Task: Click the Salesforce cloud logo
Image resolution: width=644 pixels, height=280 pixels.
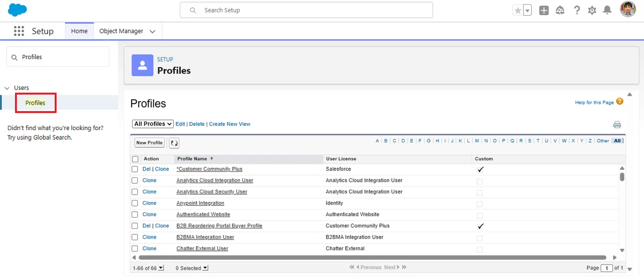Action: (x=18, y=10)
